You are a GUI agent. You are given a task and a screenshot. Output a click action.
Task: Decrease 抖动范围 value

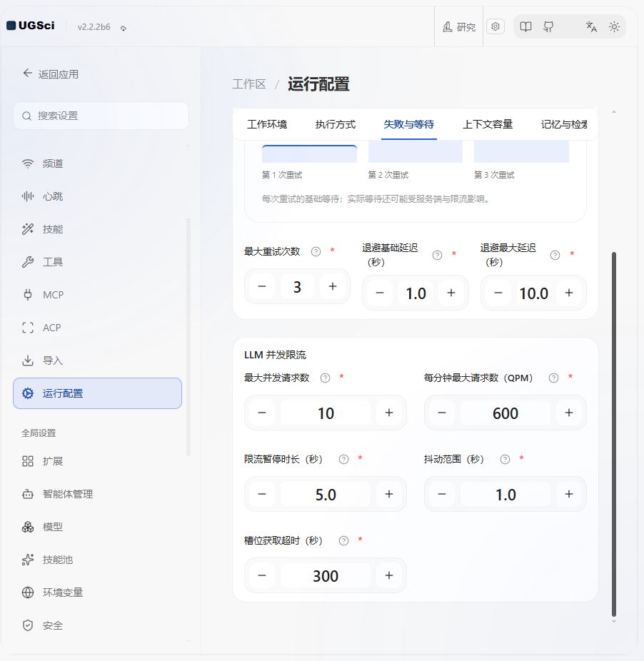(x=441, y=494)
